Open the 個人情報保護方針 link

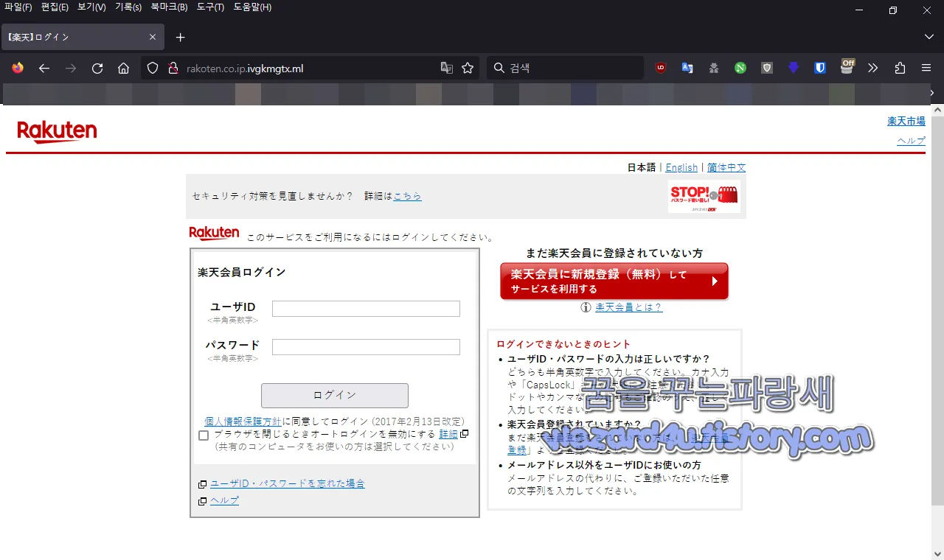[x=243, y=421]
